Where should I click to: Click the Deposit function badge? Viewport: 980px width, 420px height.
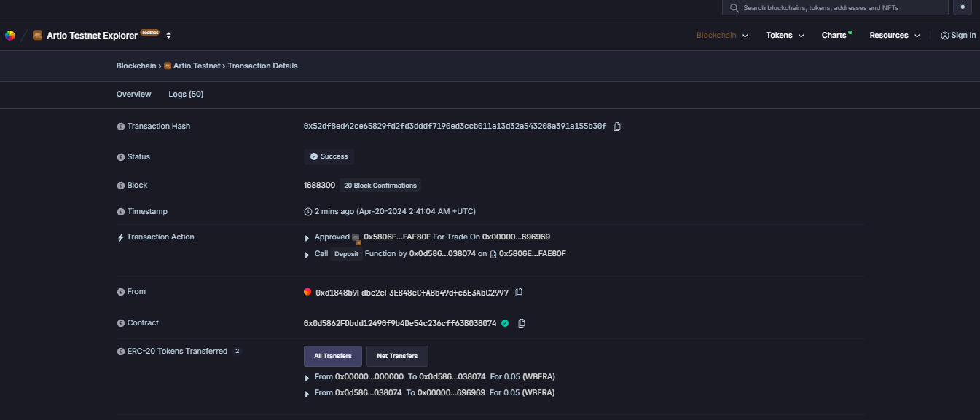click(347, 254)
